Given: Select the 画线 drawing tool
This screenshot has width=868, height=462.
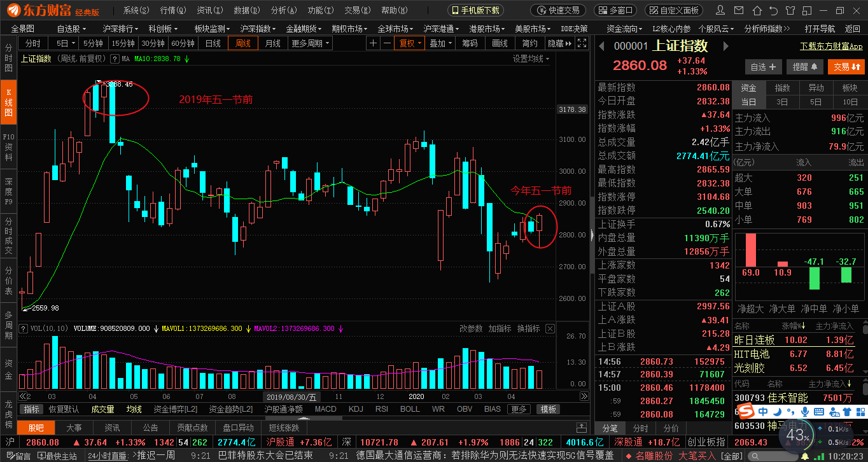Looking at the screenshot, I should pos(500,43).
